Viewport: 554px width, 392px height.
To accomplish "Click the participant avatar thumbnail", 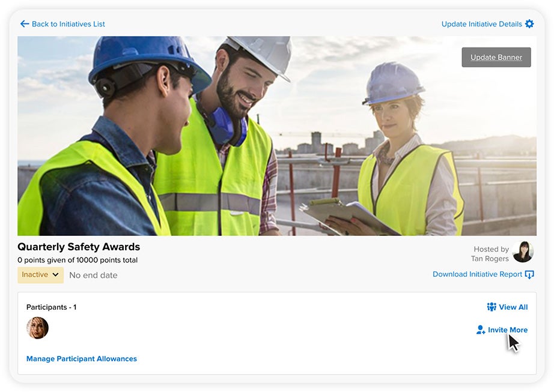I will pos(37,328).
